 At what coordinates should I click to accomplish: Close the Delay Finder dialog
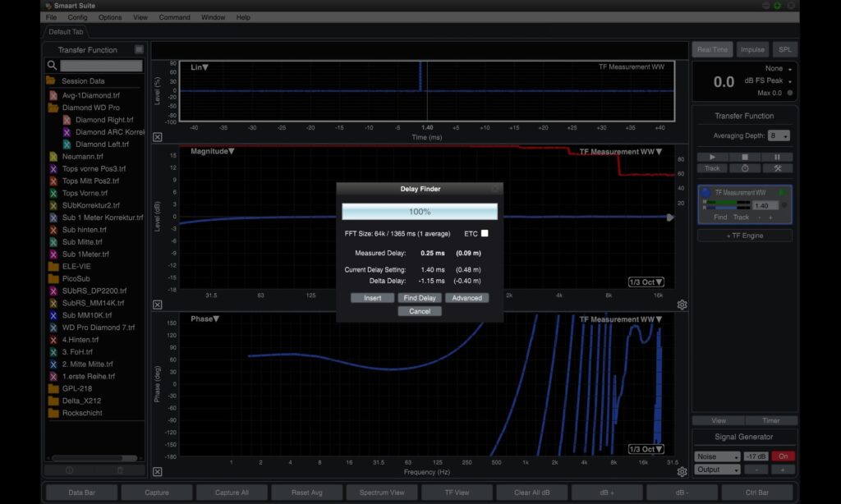[495, 189]
